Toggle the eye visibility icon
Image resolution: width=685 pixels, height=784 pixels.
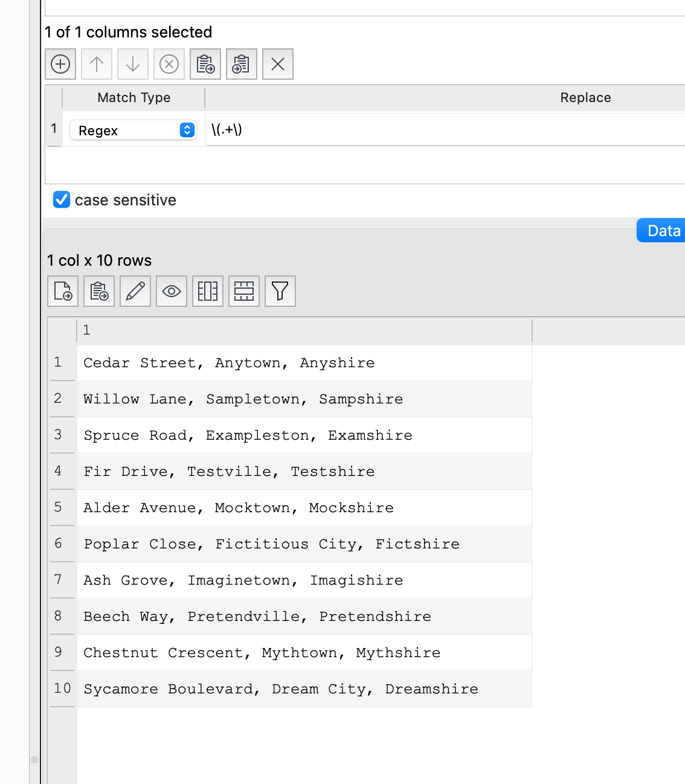click(172, 291)
